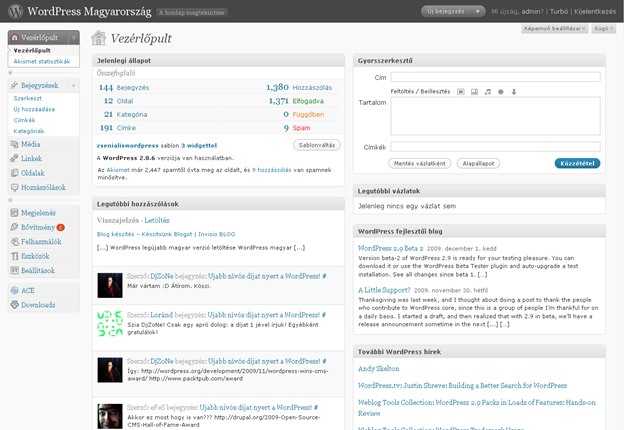This screenshot has height=430, width=624.
Task: Click the Felhasználók users icon
Action: 14,241
